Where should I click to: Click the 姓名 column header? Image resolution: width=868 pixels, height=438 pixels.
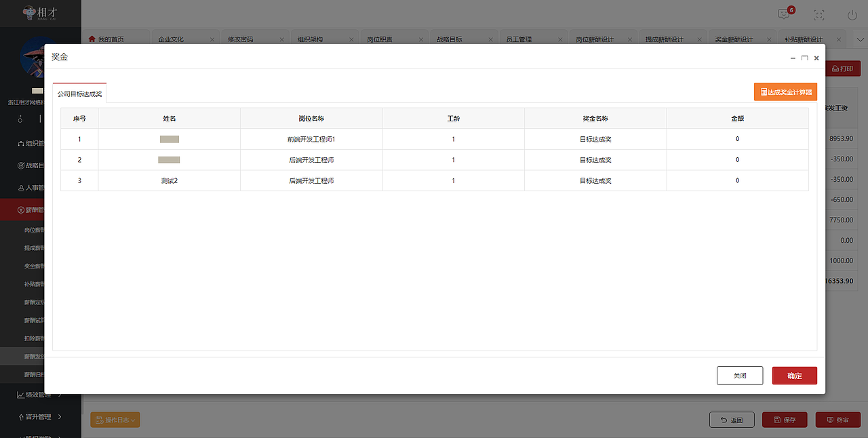tap(170, 118)
